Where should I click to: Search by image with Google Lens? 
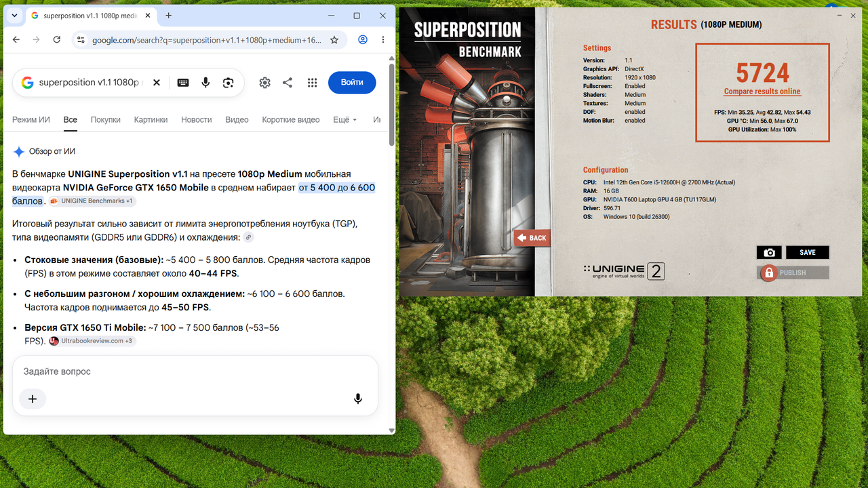229,83
